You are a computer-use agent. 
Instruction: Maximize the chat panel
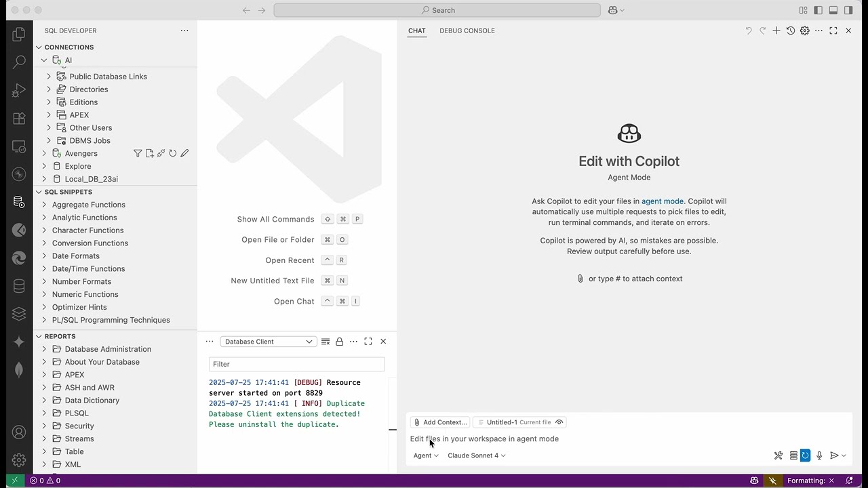tap(833, 30)
